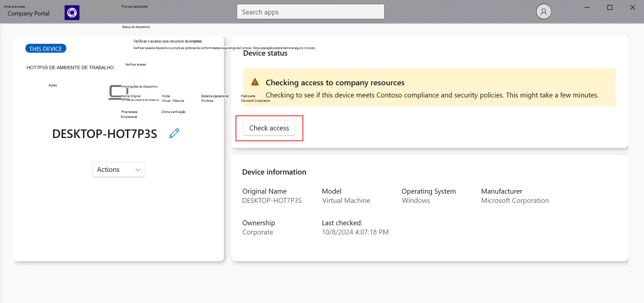Click in the Search apps field
Screen dimensions: 644x303
click(x=311, y=12)
